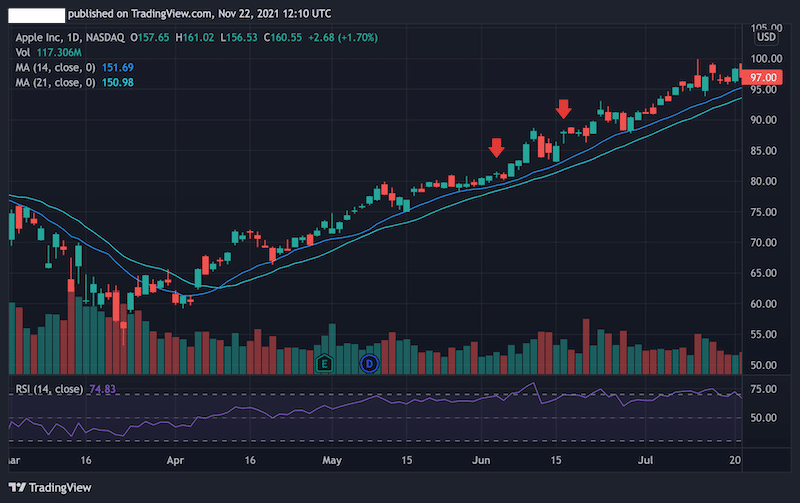Click the earnings 'E' marker icon

point(323,364)
